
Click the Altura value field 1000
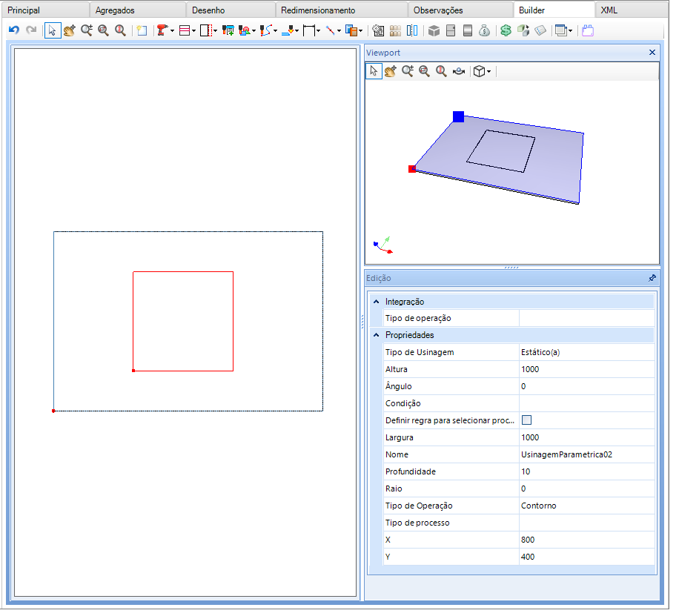tap(587, 369)
